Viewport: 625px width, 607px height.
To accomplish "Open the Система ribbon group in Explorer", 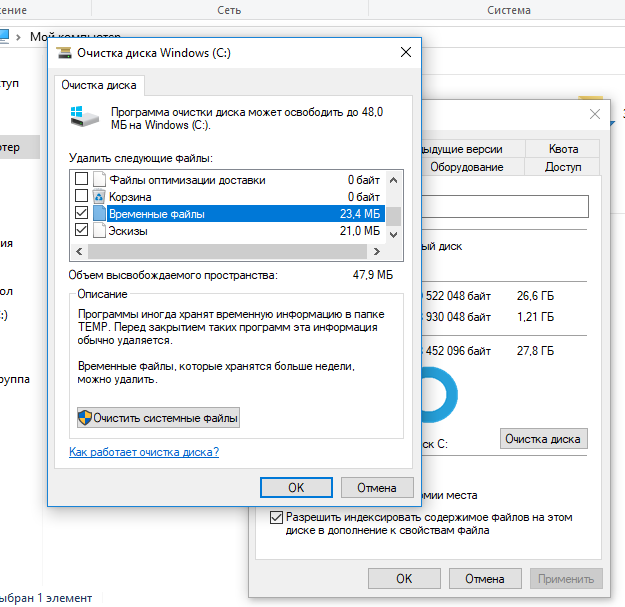I will (x=509, y=10).
